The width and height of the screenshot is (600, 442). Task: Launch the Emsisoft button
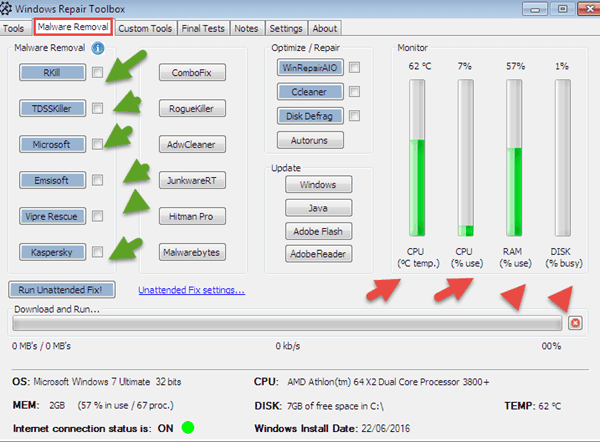point(52,180)
